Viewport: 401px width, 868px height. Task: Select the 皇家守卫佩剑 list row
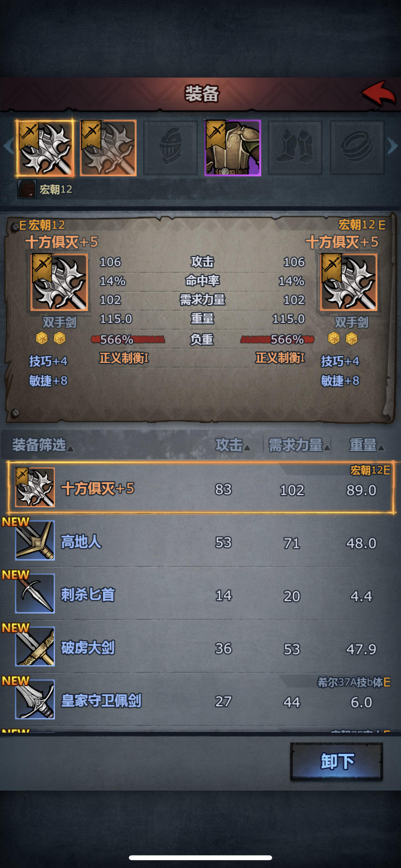click(200, 700)
